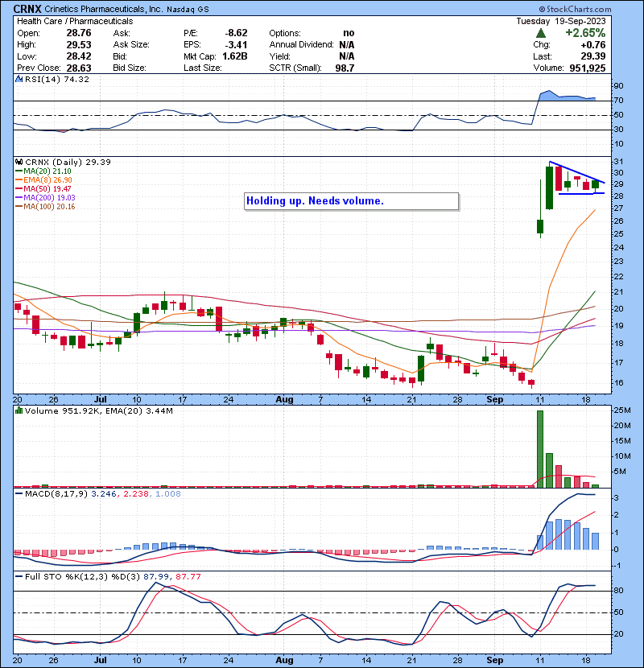The height and width of the screenshot is (668, 644).
Task: Click the green up-arrow change indicator
Action: pos(540,33)
